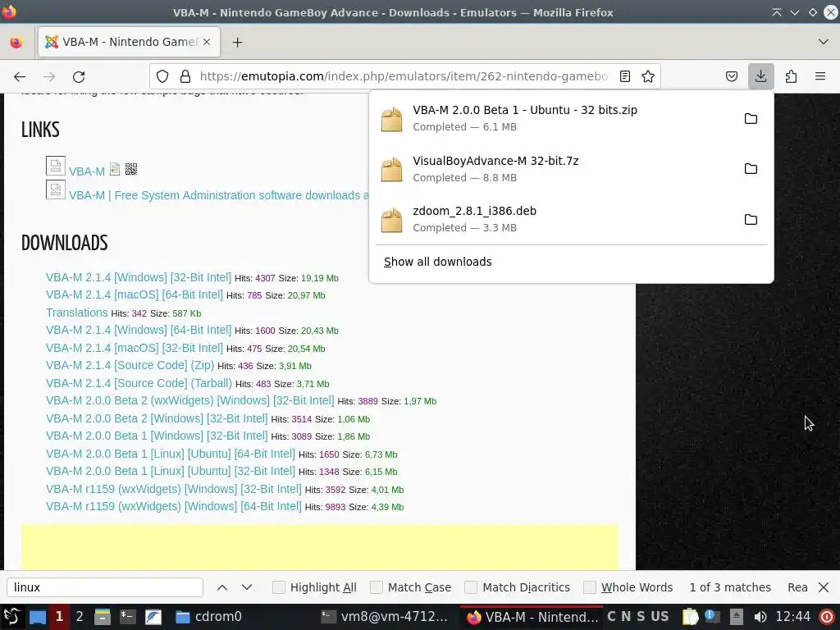Open the clipboard manager tray icon

point(690,617)
